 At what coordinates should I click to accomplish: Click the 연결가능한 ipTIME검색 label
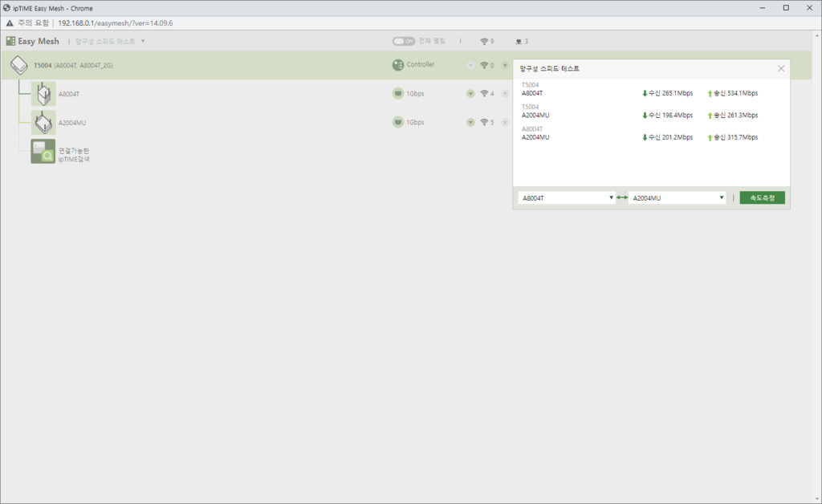pyautogui.click(x=74, y=155)
